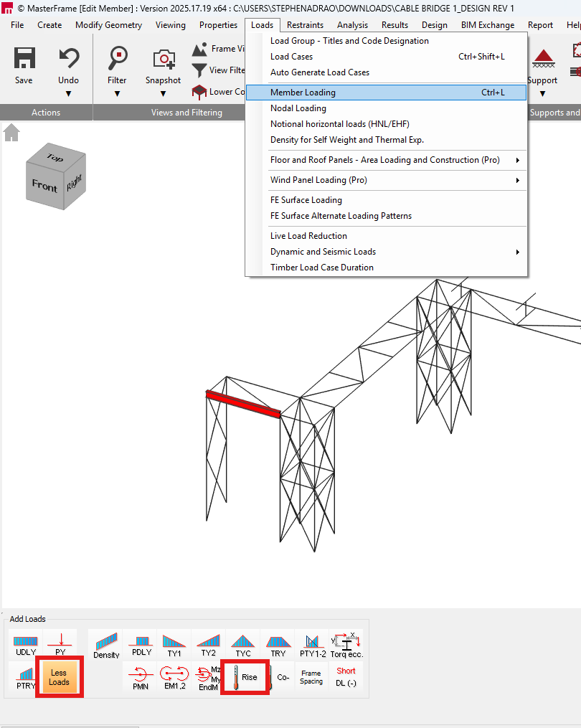Choose Live Load Reduction
This screenshot has height=728, width=581.
386,236
